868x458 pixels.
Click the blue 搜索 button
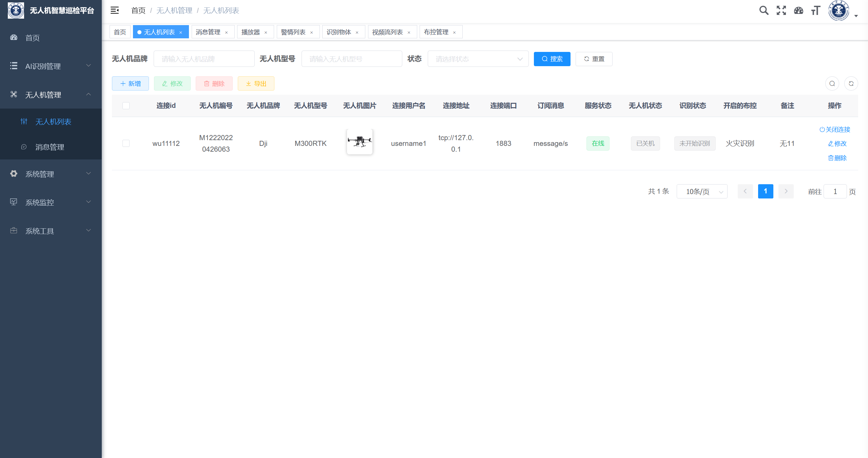552,59
